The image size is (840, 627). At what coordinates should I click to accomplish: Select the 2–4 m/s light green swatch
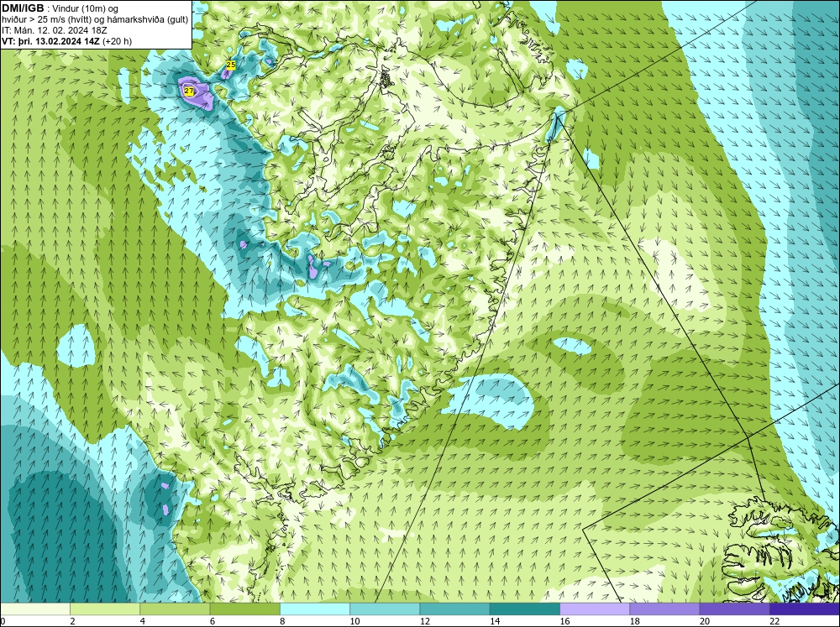pyautogui.click(x=105, y=609)
